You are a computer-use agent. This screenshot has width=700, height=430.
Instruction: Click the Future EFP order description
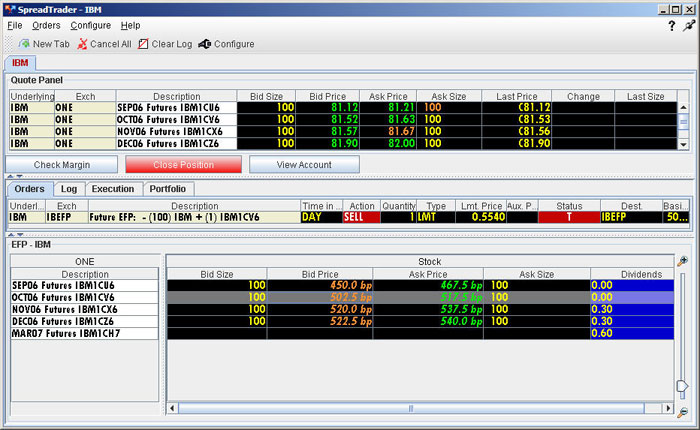(x=195, y=217)
